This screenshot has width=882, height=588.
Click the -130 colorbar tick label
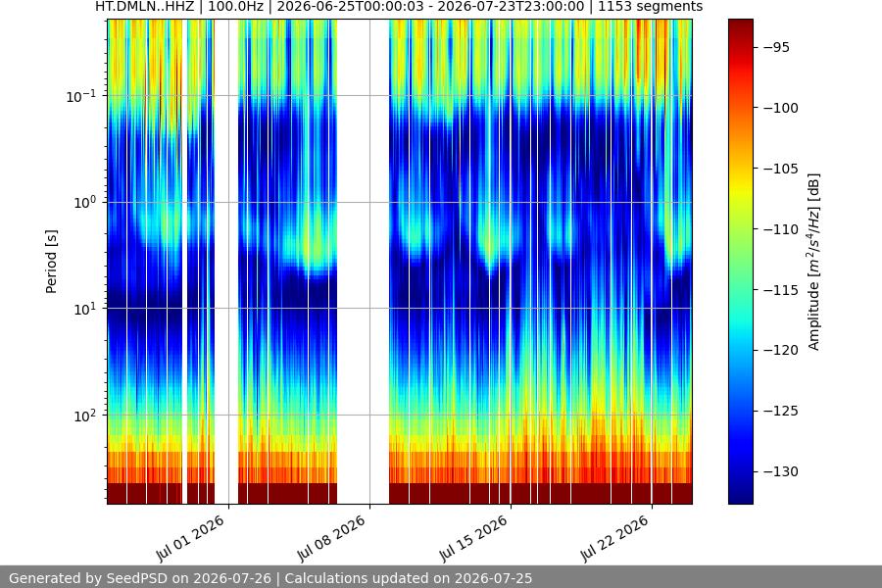pyautogui.click(x=781, y=471)
